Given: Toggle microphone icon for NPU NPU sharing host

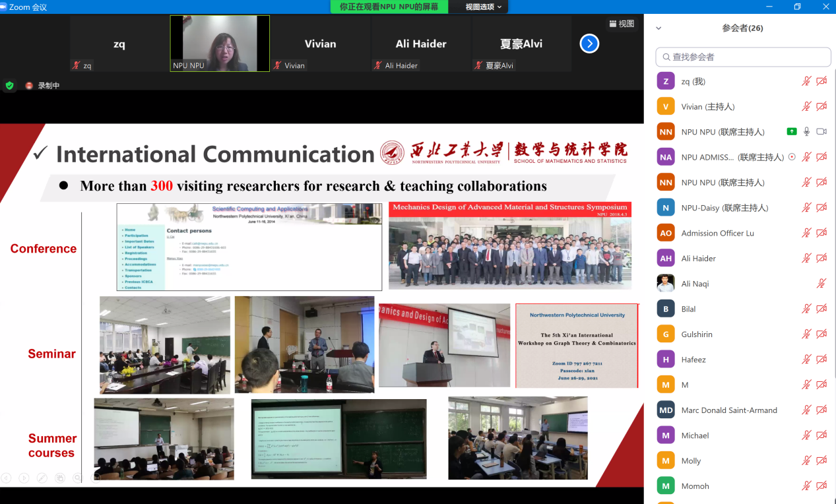Looking at the screenshot, I should [x=806, y=132].
